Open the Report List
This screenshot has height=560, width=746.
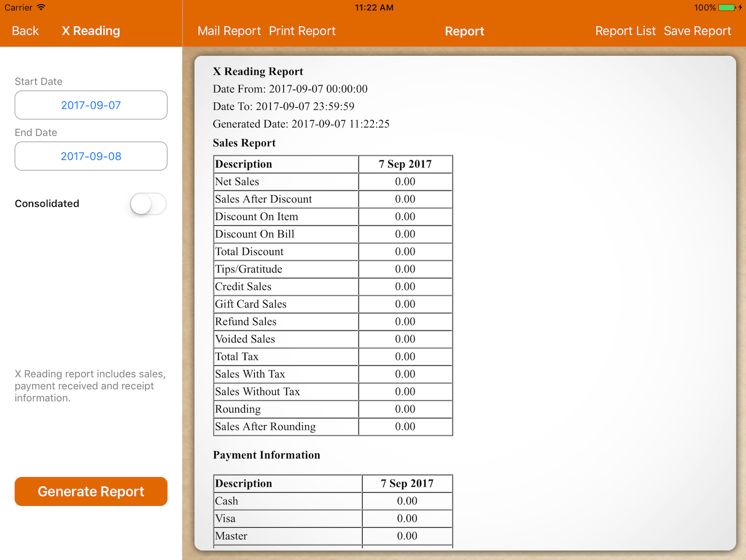coord(625,31)
